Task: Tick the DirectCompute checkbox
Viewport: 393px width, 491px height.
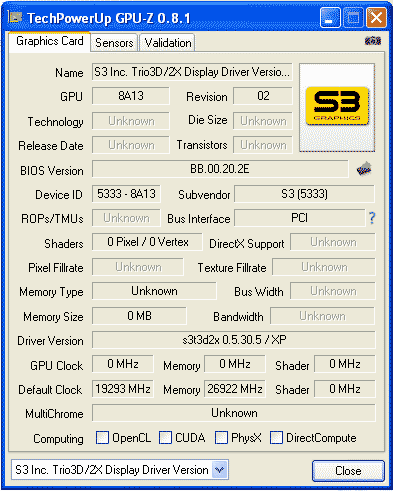Action: [x=276, y=438]
